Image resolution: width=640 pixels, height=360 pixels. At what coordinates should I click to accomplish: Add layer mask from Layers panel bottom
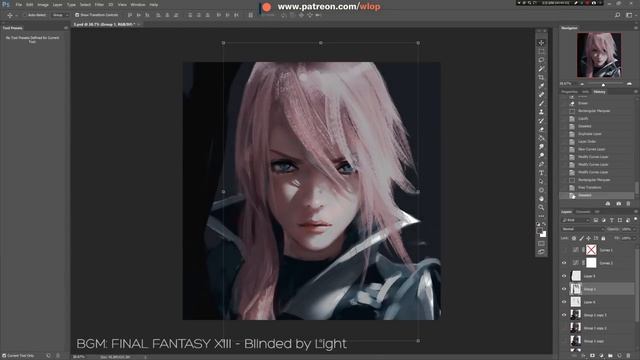coord(592,356)
